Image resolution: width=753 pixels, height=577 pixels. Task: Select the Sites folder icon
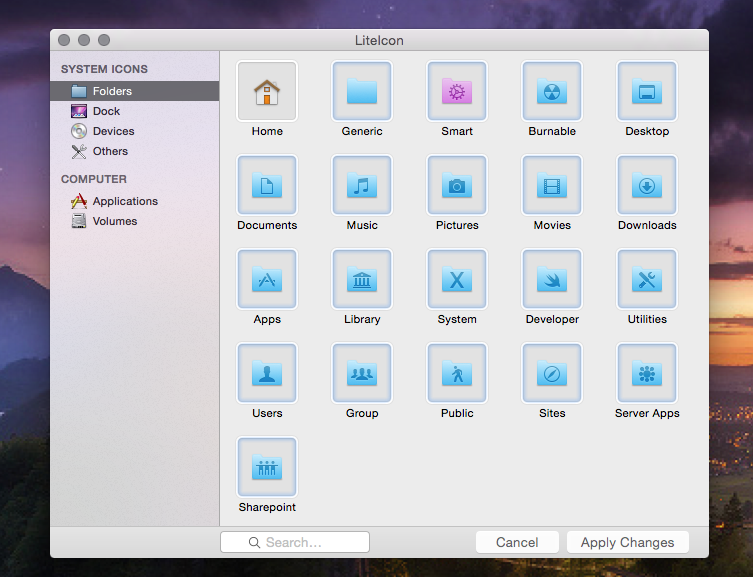(552, 373)
